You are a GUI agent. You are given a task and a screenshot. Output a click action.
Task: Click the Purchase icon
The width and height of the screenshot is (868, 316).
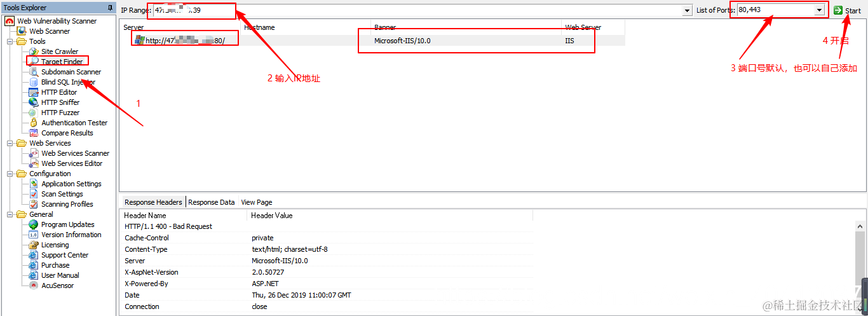pos(34,265)
